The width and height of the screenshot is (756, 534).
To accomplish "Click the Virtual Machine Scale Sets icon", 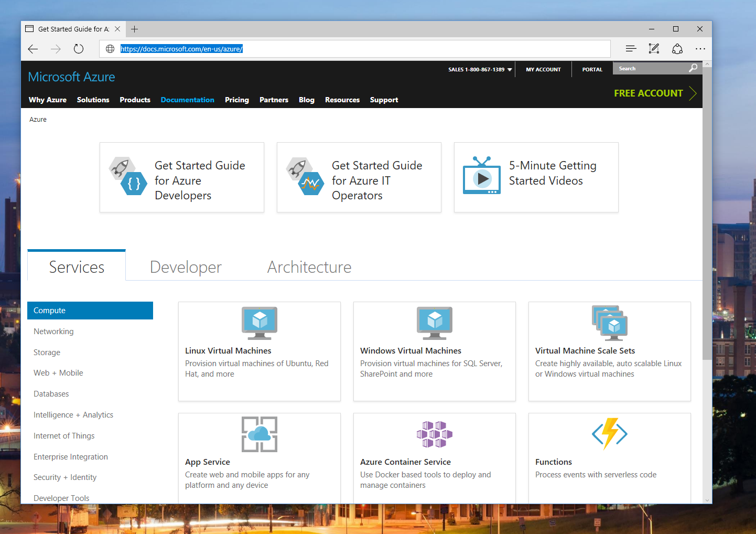I will click(610, 323).
